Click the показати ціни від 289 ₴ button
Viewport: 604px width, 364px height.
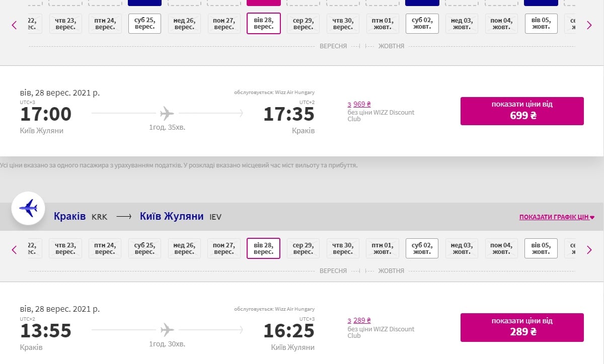click(x=522, y=327)
